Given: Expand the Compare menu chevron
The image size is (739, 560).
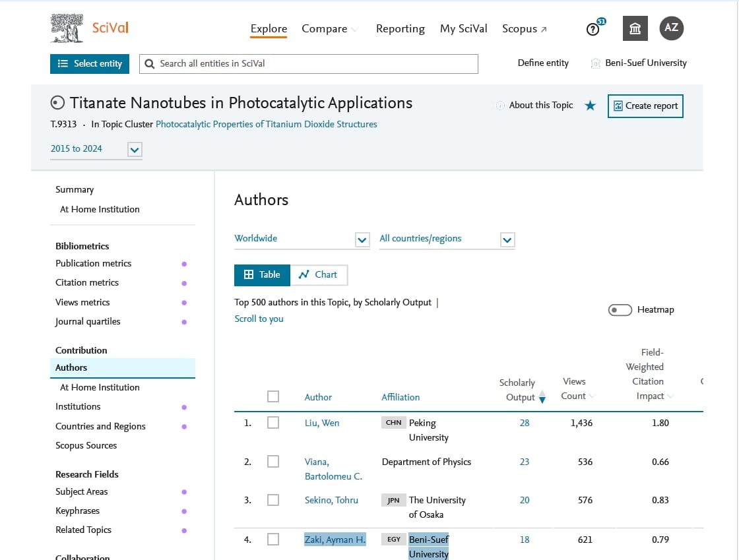Looking at the screenshot, I should (355, 30).
